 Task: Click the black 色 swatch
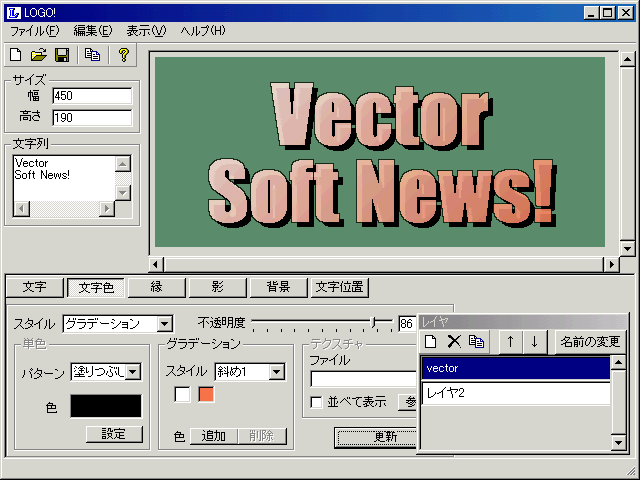106,406
